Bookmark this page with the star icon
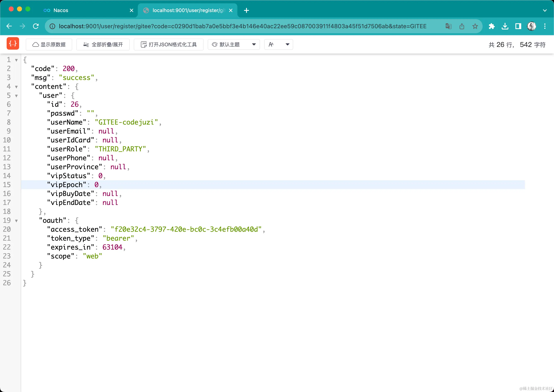Screen dimensions: 554x392 (475, 26)
